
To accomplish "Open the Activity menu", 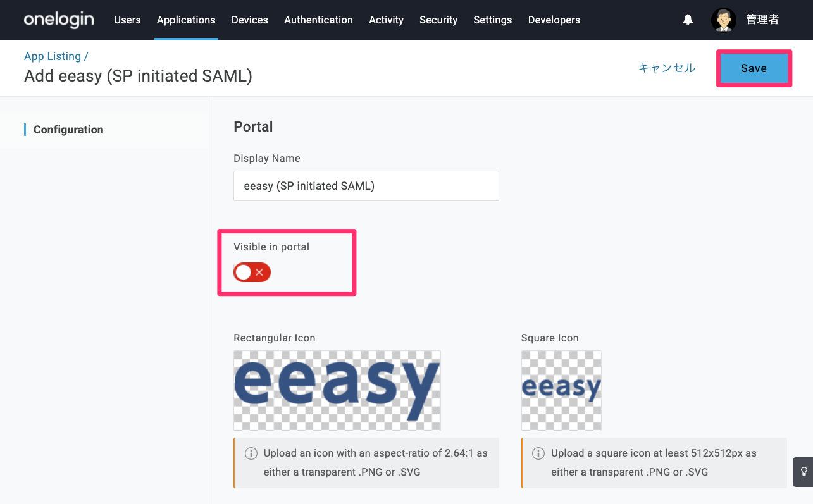I will (386, 20).
